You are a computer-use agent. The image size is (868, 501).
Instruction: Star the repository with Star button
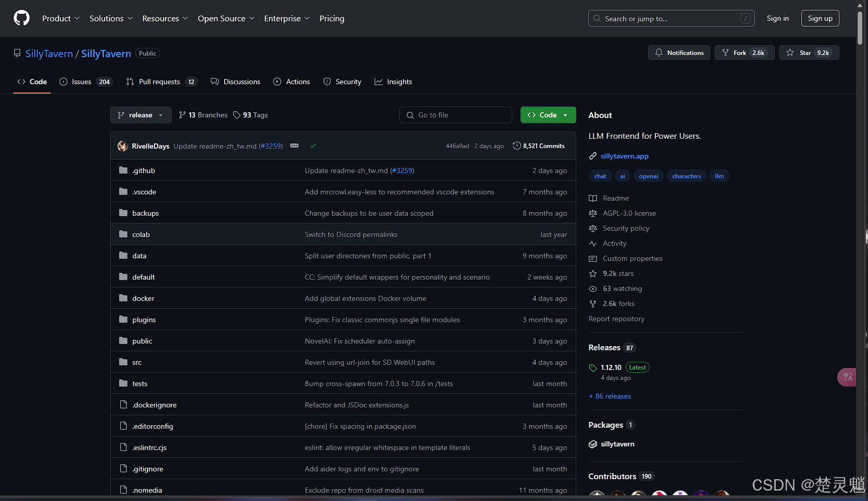tap(809, 53)
